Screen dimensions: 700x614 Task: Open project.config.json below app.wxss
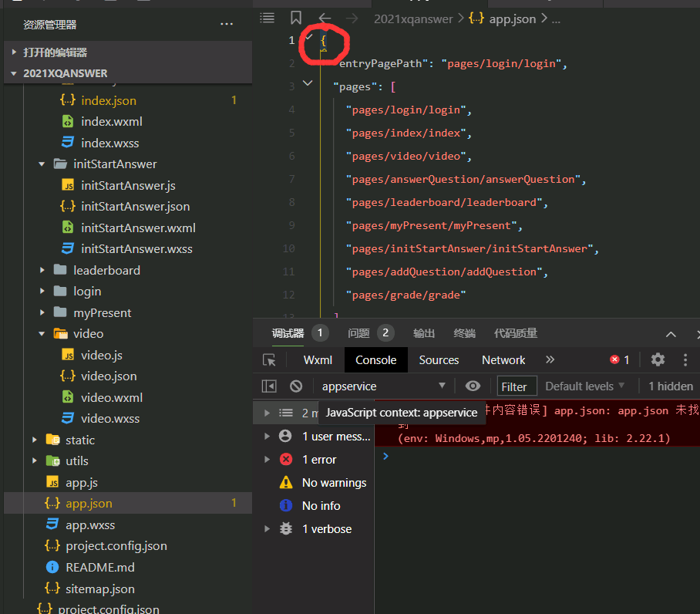(106, 546)
